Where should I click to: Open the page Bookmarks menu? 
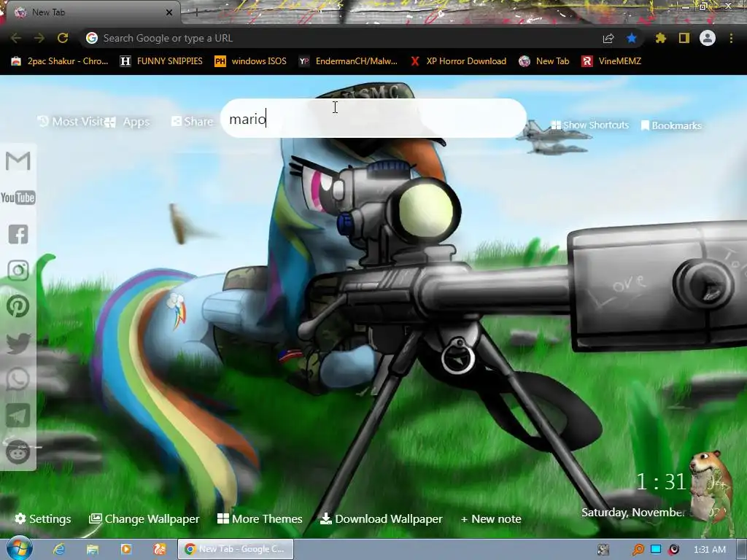coord(671,125)
